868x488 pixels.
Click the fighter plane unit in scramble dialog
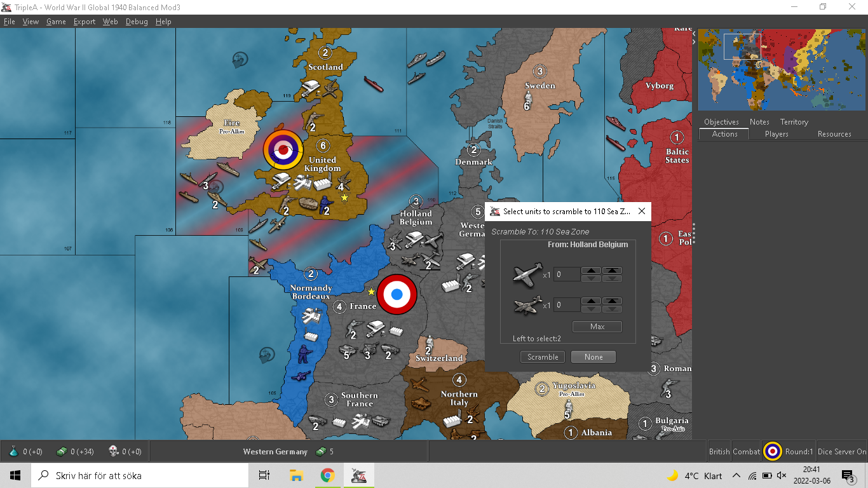[527, 274]
